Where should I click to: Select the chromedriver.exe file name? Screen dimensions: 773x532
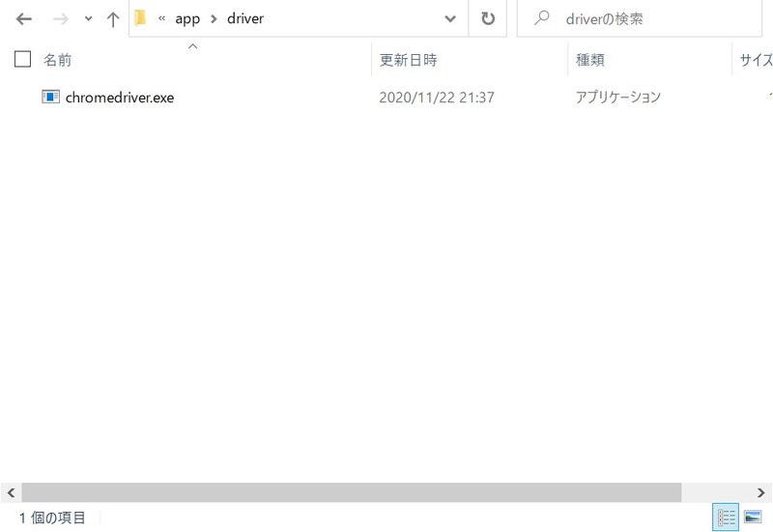pyautogui.click(x=120, y=97)
